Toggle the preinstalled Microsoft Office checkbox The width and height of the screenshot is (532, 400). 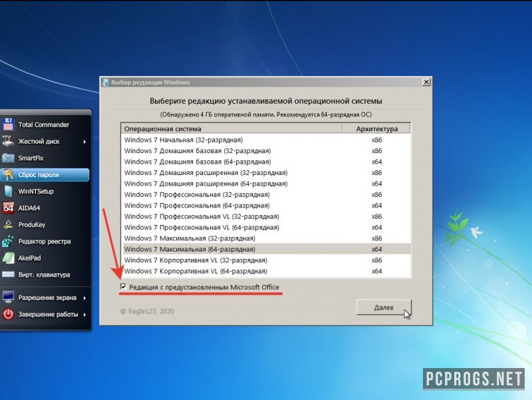point(123,287)
